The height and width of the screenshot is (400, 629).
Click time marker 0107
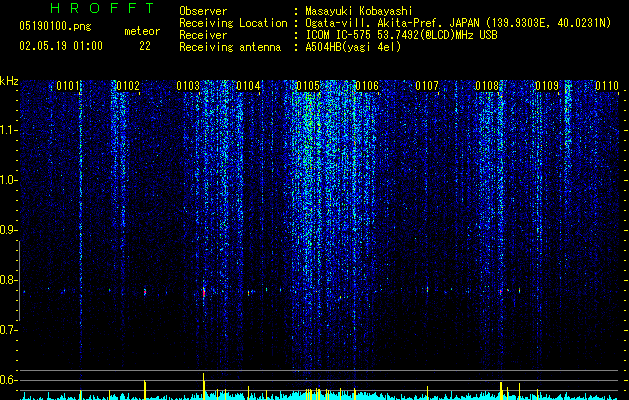[427, 86]
